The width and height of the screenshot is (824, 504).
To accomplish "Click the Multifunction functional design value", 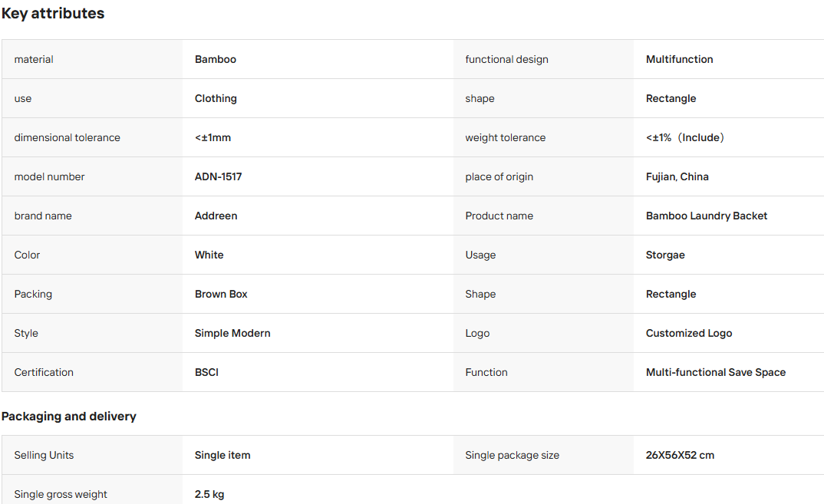I will point(679,59).
